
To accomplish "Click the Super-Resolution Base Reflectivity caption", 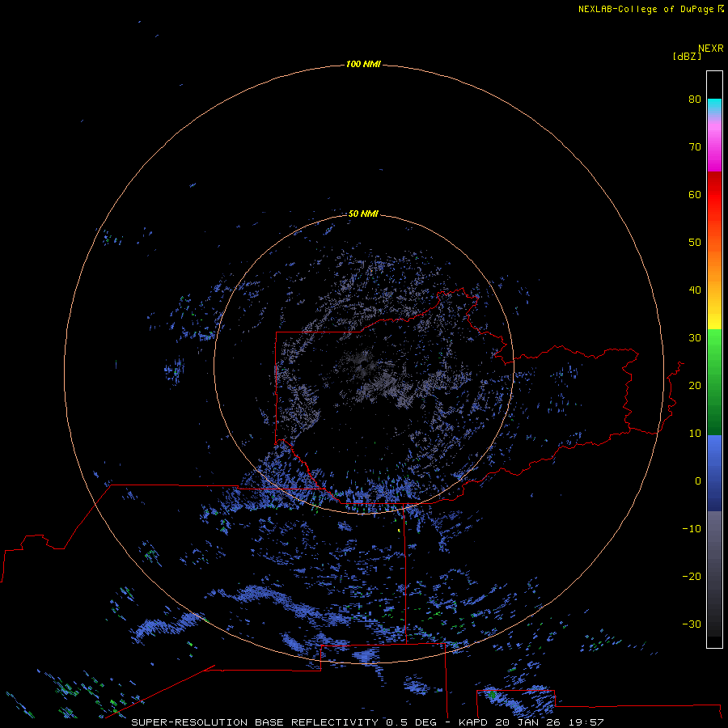I will pyautogui.click(x=255, y=722).
